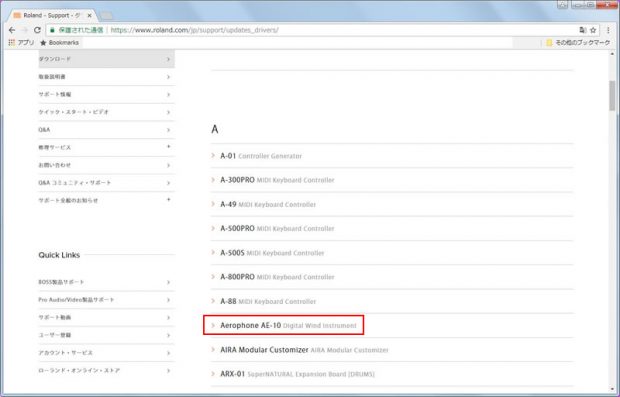Open the サポート情報 sidebar item
Viewport: 620px width, 397px height.
(x=106, y=95)
